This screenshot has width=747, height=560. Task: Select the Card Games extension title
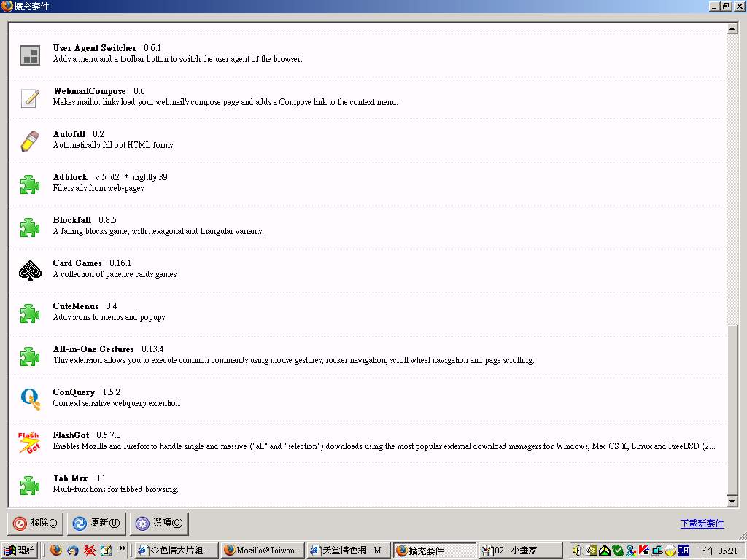coord(77,262)
